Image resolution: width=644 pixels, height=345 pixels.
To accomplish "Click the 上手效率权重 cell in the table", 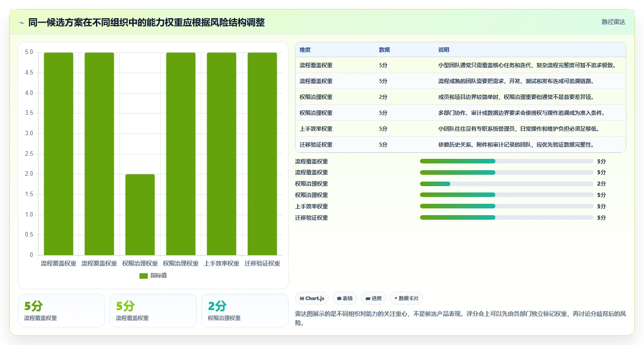I will tap(316, 129).
